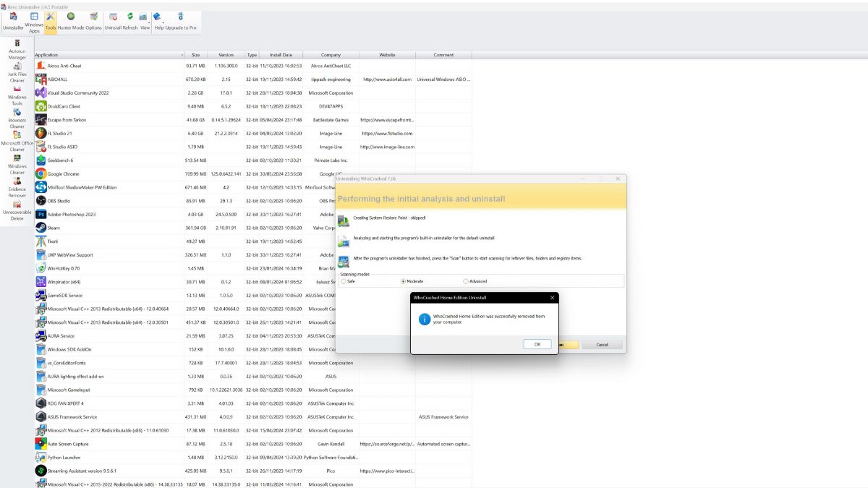Select the ASIO4ALL application icon
This screenshot has width=868, height=488.
pos(41,80)
